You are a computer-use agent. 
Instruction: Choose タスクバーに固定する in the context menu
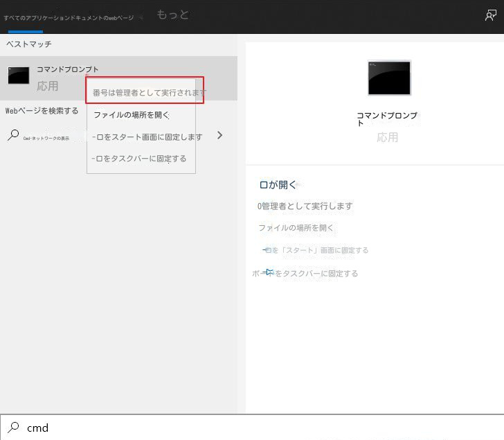[139, 159]
